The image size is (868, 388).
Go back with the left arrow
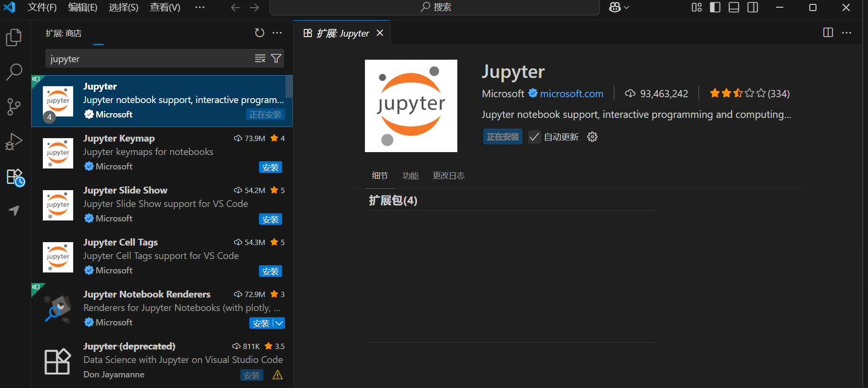[x=235, y=7]
